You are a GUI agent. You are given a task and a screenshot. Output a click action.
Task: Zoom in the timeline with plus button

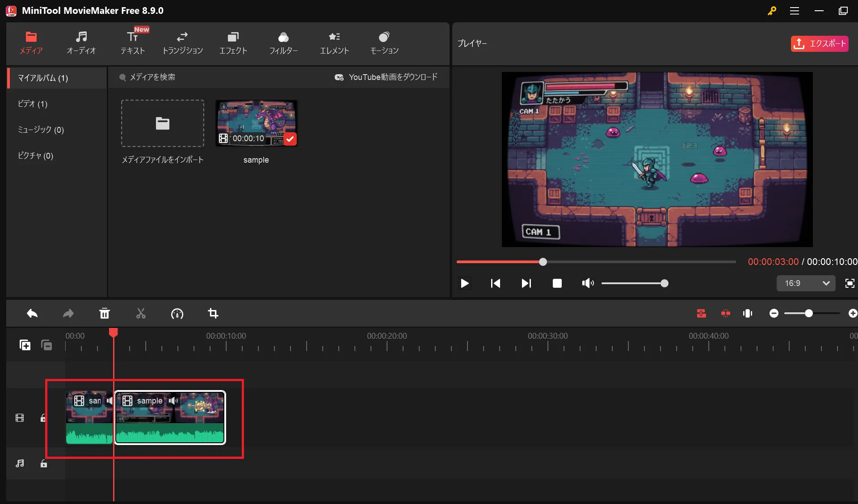pyautogui.click(x=853, y=314)
